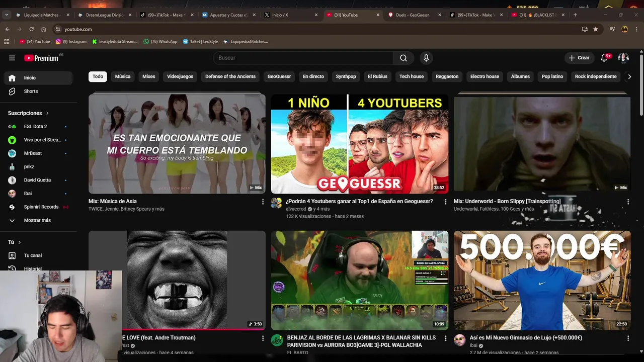The width and height of the screenshot is (644, 362).
Task: Select the Mixes filter chip
Action: [149, 76]
